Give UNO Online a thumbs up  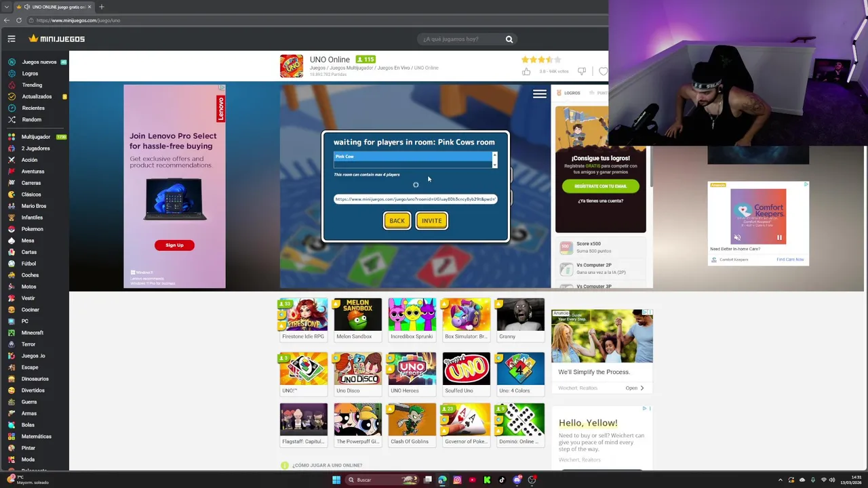coord(526,71)
